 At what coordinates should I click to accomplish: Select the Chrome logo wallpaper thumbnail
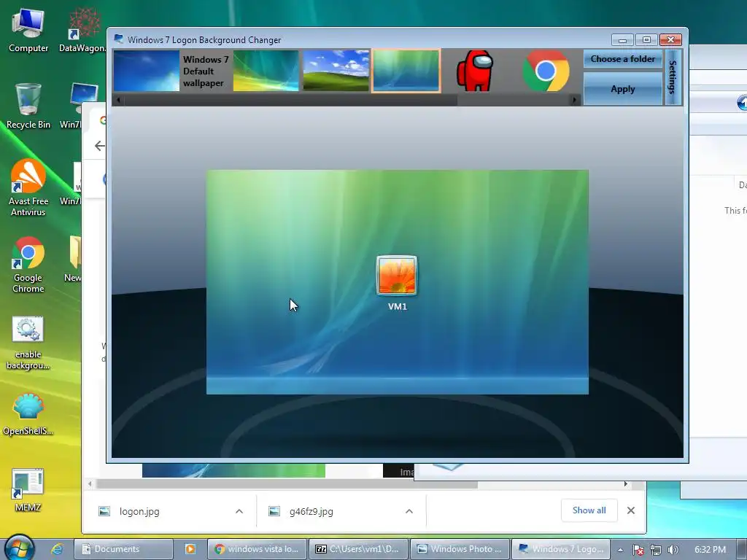pos(546,71)
